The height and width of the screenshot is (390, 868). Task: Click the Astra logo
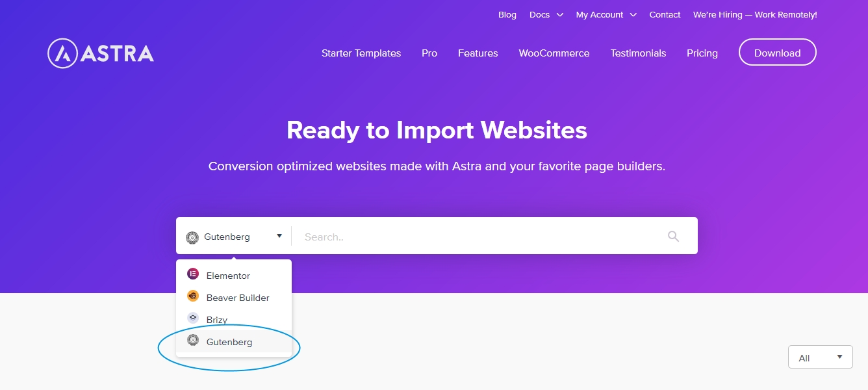[x=101, y=53]
